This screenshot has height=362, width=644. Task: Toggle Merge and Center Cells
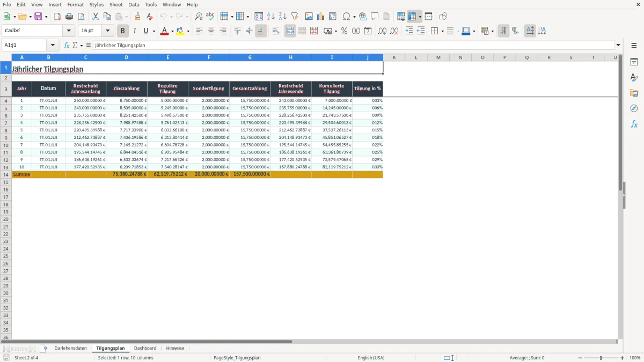[x=290, y=31]
